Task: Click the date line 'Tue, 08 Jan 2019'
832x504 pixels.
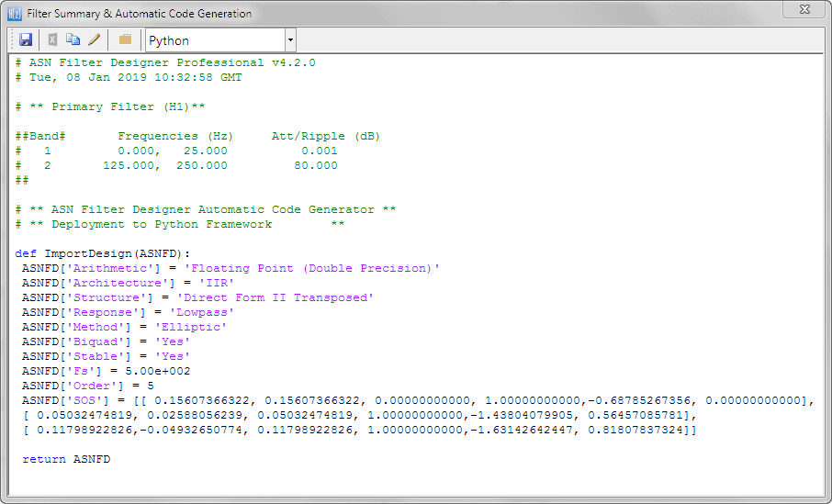Action: [128, 77]
